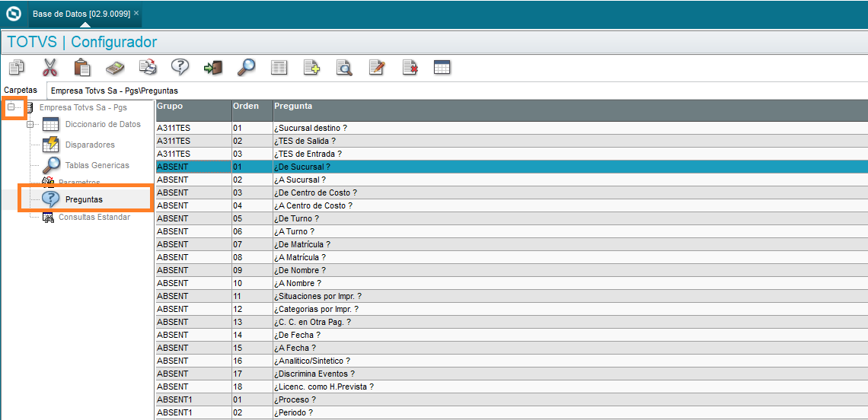The image size is (868, 420).
Task: Click the TOTVS logo icon top-left
Action: click(13, 13)
